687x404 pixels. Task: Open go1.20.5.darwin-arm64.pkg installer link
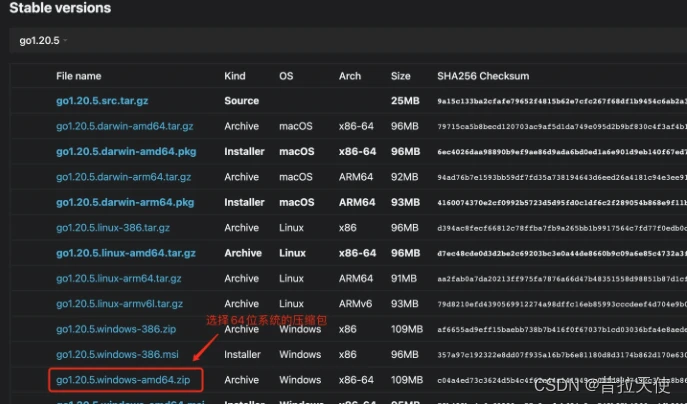[x=125, y=202]
